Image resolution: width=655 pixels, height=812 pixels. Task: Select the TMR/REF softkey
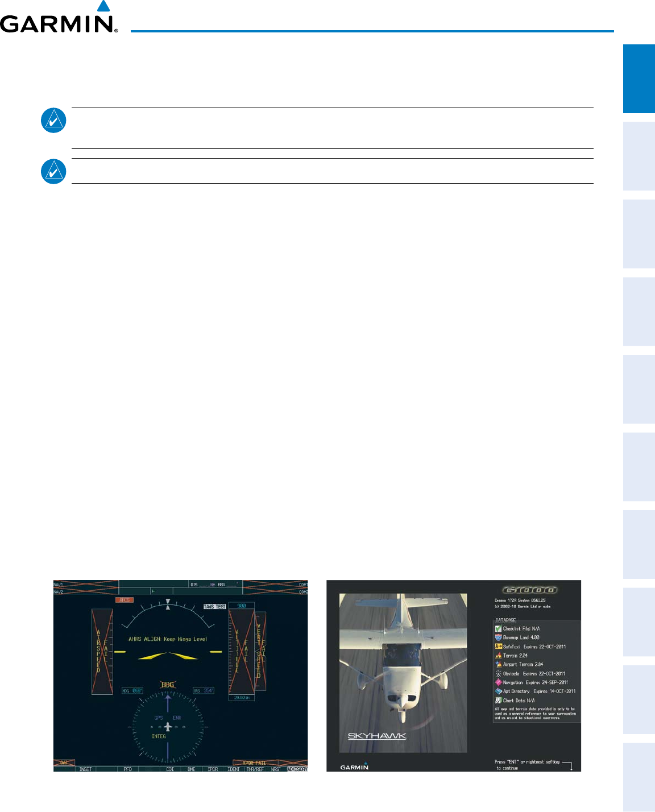(x=255, y=769)
